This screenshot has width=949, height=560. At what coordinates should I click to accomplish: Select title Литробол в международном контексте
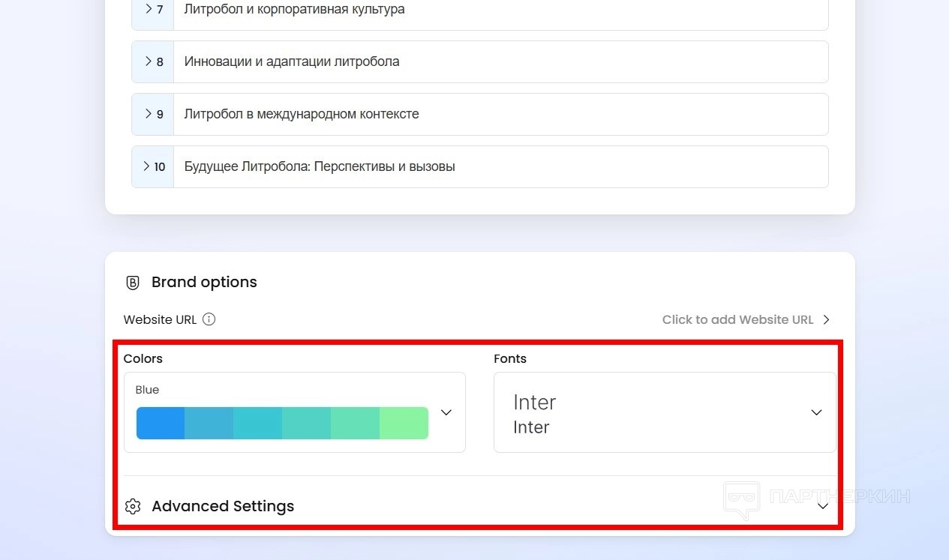click(302, 114)
